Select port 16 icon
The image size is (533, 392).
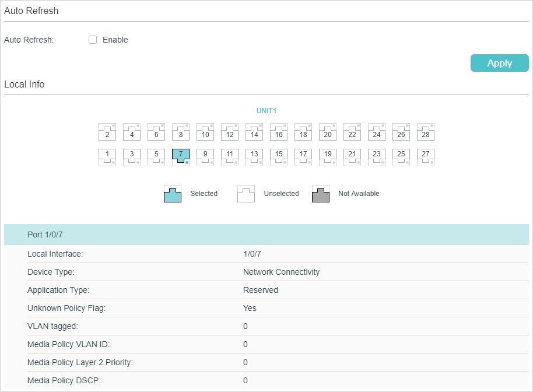click(x=279, y=132)
